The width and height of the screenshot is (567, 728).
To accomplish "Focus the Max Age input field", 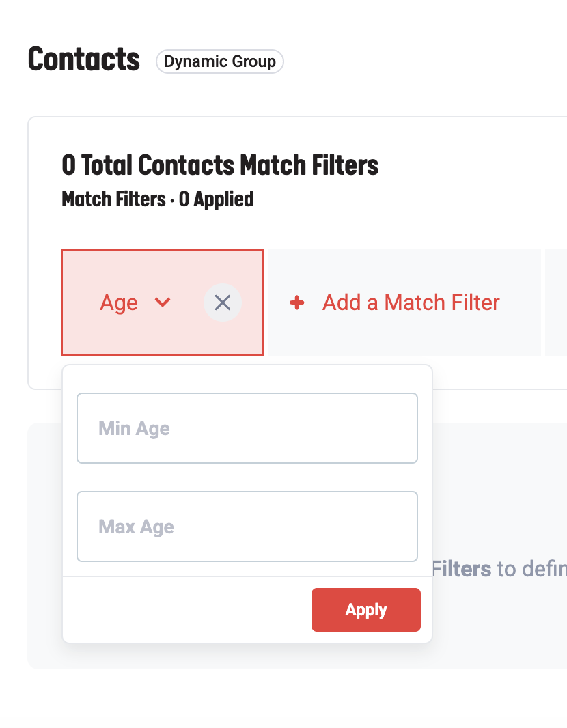I will coord(247,527).
